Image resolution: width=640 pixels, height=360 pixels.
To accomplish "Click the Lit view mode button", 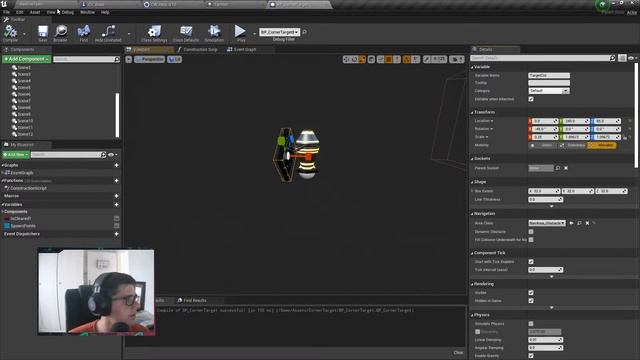I will click(x=174, y=60).
